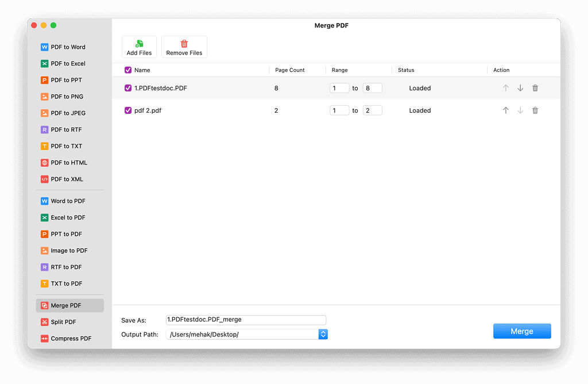Click the Add Files icon
The image size is (588, 384).
139,44
